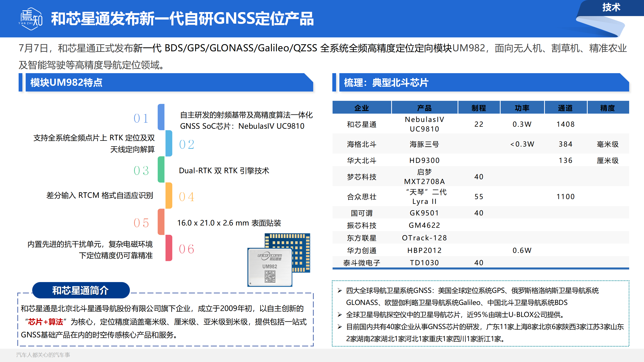Image resolution: width=644 pixels, height=362 pixels.
Task: Click the <0.3W power cell
Action: [522, 144]
